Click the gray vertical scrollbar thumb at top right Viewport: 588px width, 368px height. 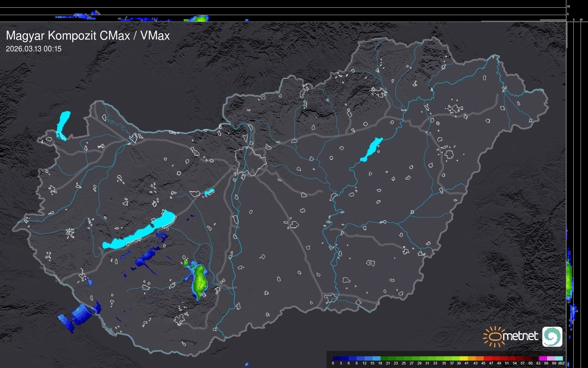(566, 35)
